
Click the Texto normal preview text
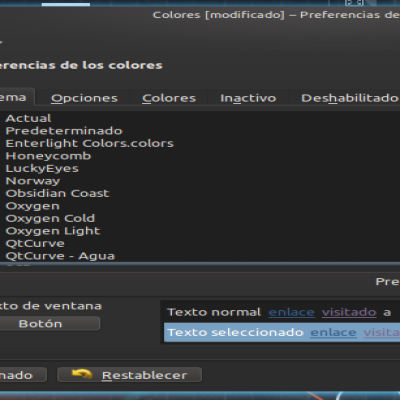pos(214,312)
